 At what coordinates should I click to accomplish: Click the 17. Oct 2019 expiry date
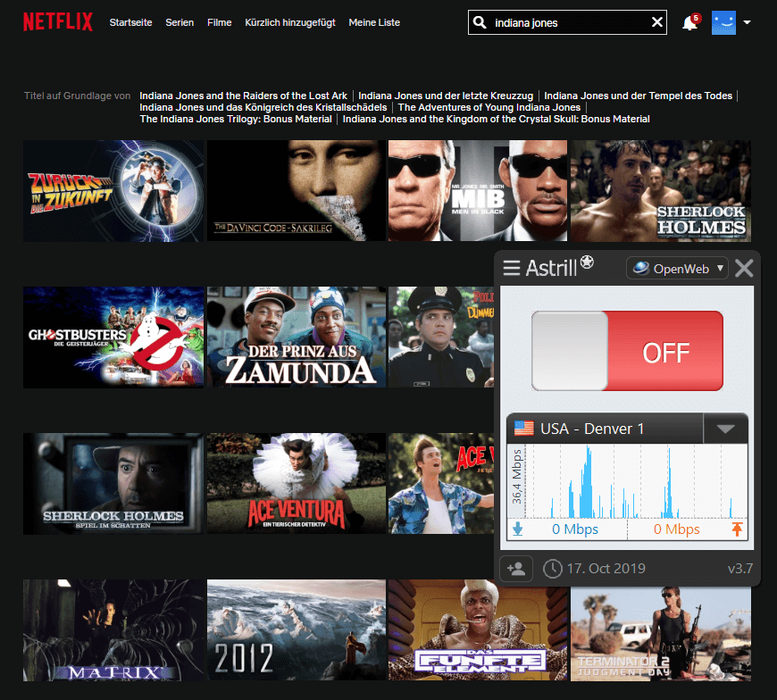coord(606,568)
